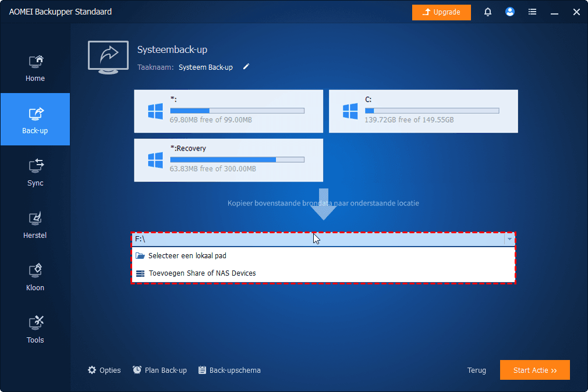The width and height of the screenshot is (588, 392).
Task: Click '63.83MB free of 300.00MB' text
Action: (x=212, y=169)
